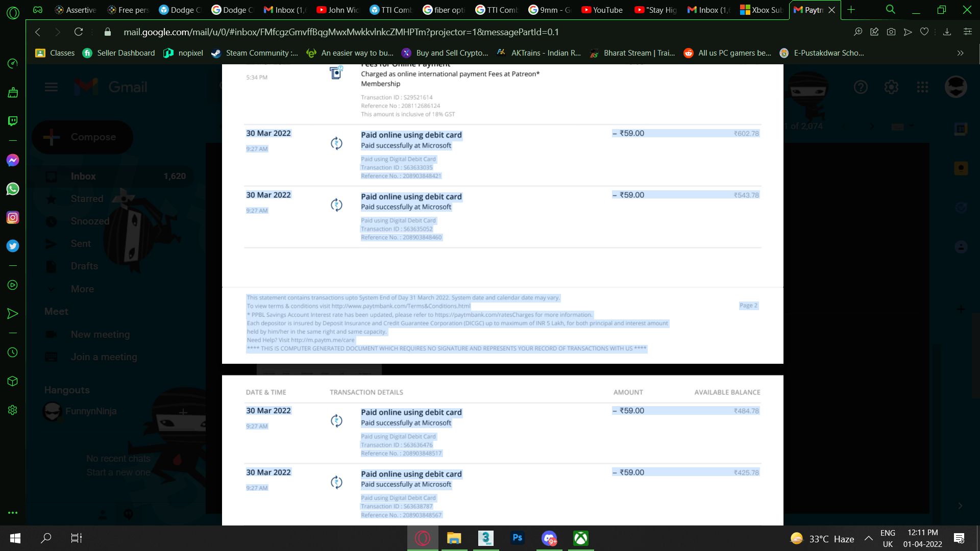The height and width of the screenshot is (551, 980).
Task: Reload the current Gmail page
Action: click(79, 32)
